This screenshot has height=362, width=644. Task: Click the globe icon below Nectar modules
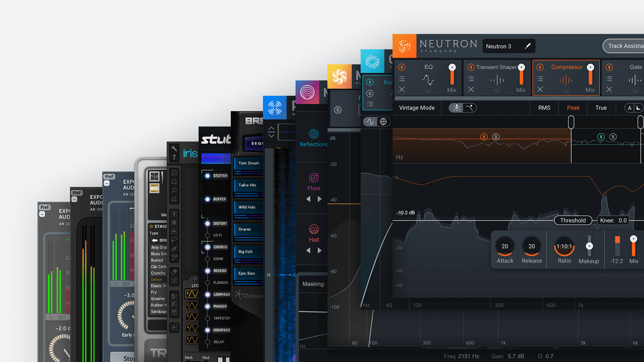pos(383,122)
